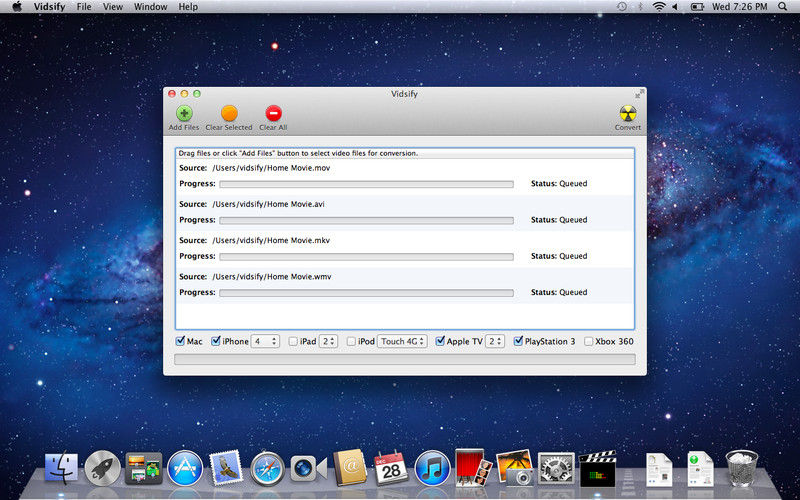800x500 pixels.
Task: Click the Bluetooth menu bar icon
Action: (x=640, y=7)
